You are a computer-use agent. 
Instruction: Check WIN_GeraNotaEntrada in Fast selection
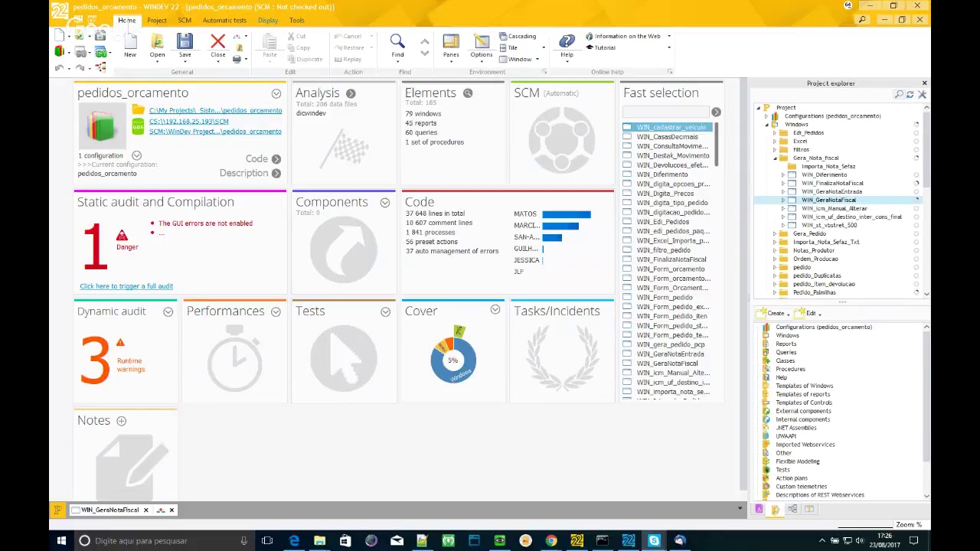click(x=627, y=354)
